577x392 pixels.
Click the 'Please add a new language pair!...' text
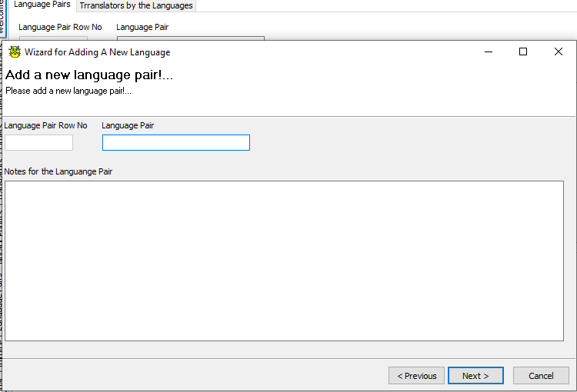pos(68,91)
